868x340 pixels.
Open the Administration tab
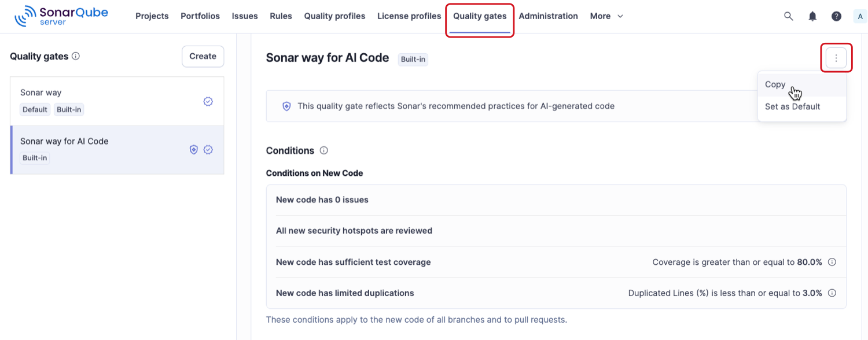click(x=548, y=16)
